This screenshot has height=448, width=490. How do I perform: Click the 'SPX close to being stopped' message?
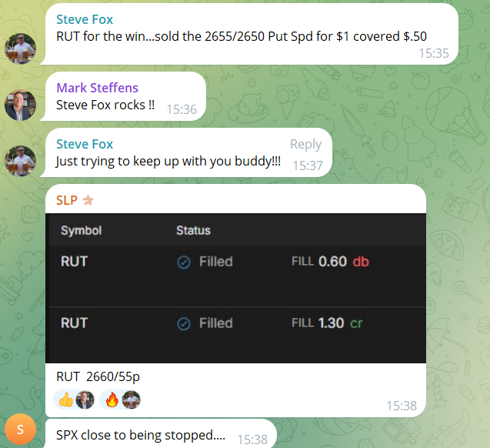tap(141, 435)
